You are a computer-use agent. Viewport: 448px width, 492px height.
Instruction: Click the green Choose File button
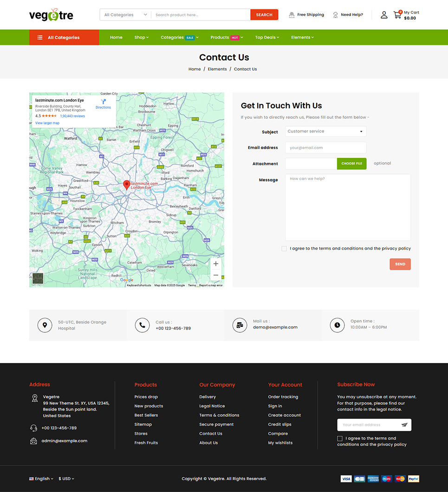click(x=351, y=163)
